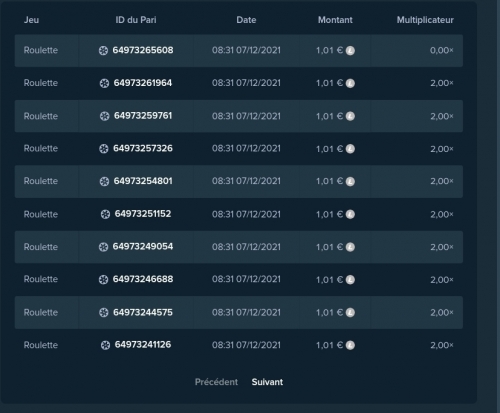Click roulette icon beside bet 64973259761
This screenshot has width=500, height=413.
tap(105, 116)
